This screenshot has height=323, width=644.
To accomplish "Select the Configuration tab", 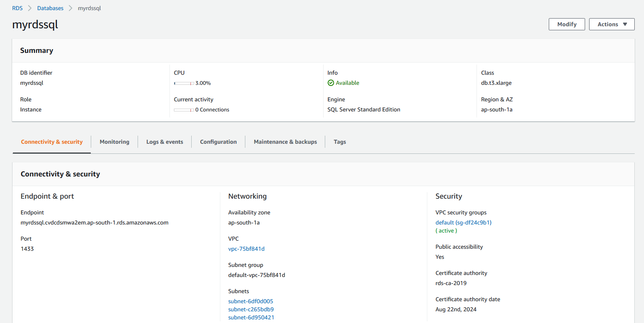I will click(x=218, y=142).
